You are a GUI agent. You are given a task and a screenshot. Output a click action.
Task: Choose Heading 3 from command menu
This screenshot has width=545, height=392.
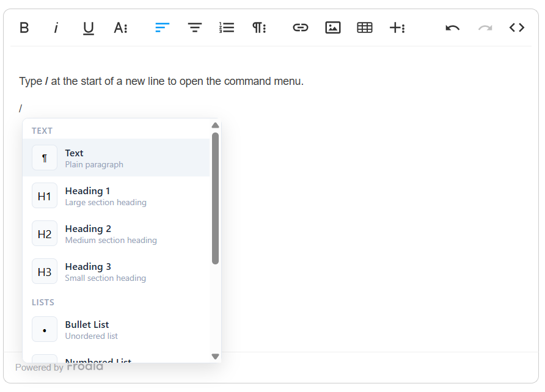(117, 271)
